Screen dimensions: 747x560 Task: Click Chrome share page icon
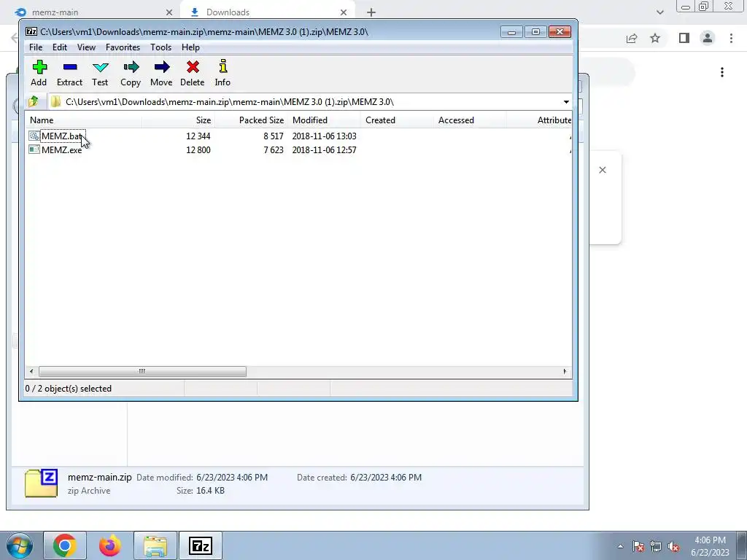[632, 38]
